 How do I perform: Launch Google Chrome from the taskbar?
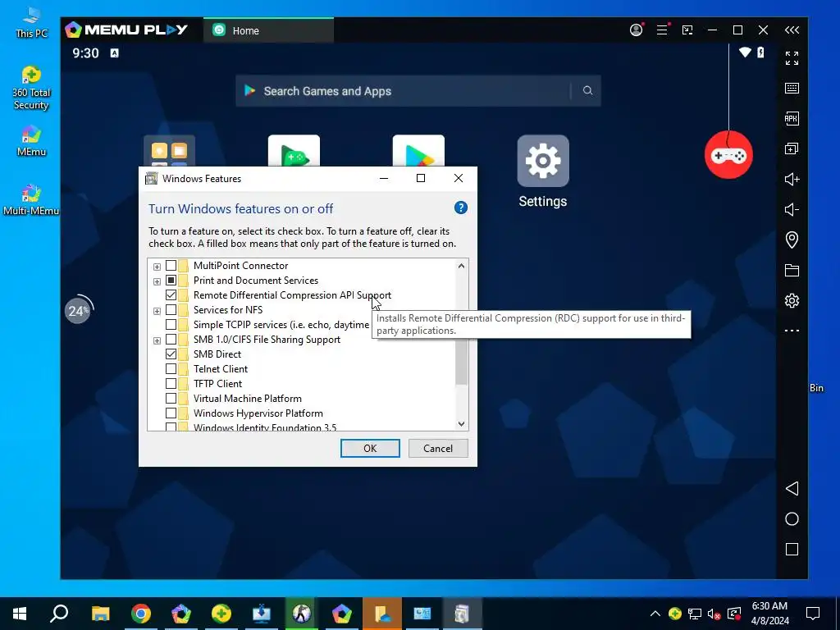click(x=141, y=614)
